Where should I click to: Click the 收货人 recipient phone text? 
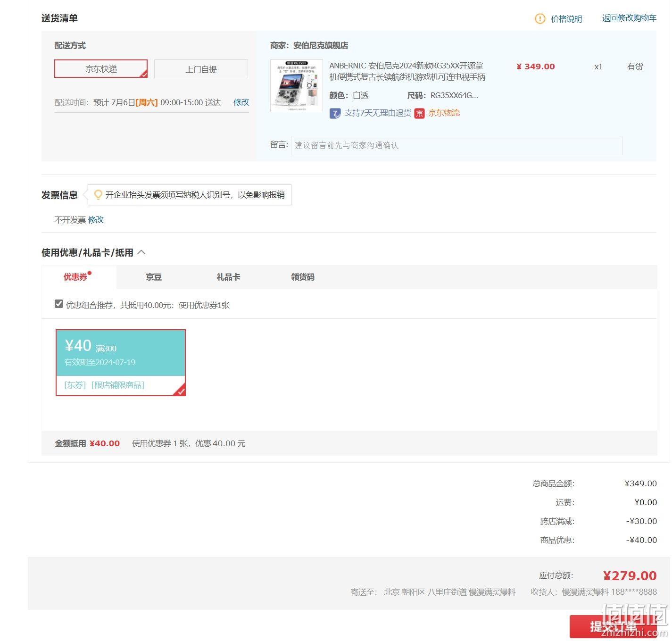point(594,592)
